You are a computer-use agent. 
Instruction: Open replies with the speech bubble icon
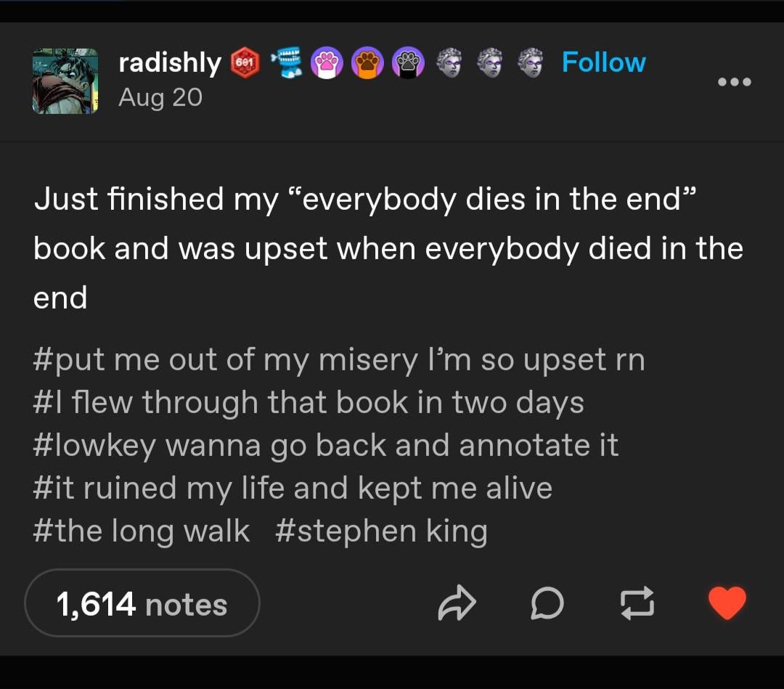(x=547, y=604)
